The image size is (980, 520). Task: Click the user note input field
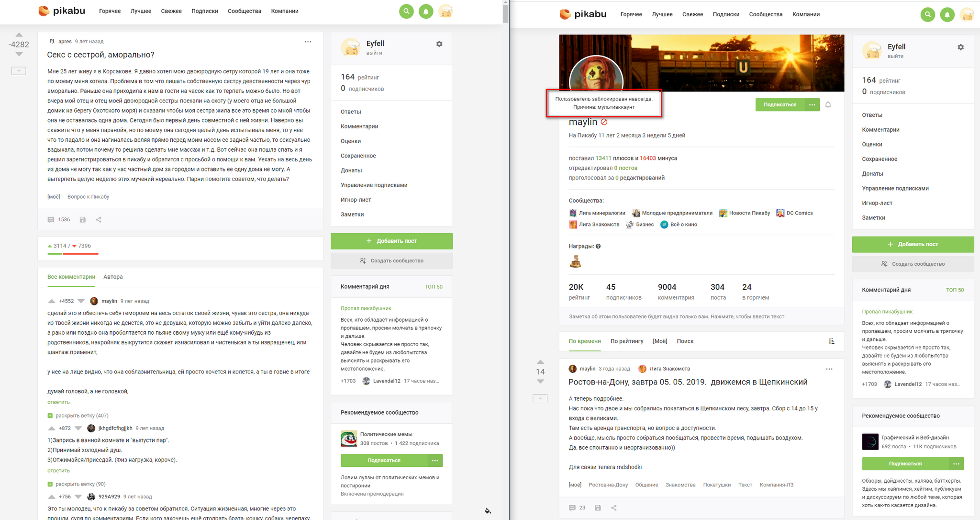point(702,317)
